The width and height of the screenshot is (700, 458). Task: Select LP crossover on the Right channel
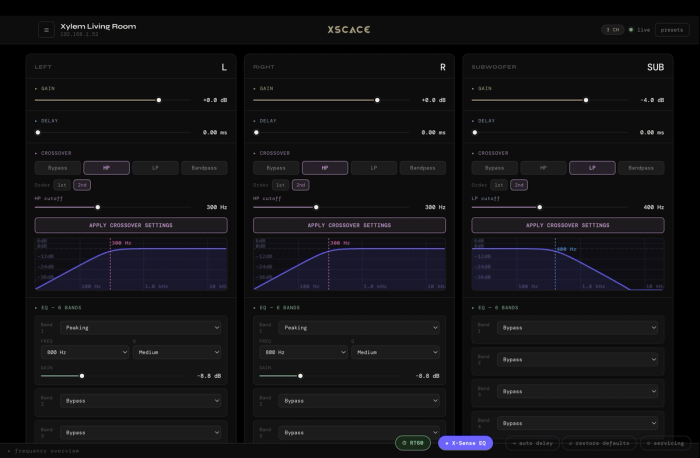374,168
